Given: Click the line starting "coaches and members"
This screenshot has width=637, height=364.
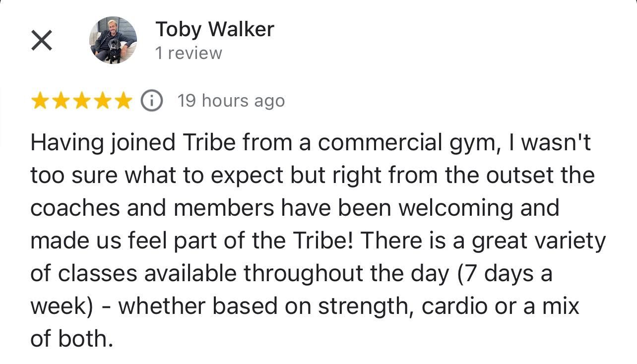Looking at the screenshot, I should coord(295,208).
